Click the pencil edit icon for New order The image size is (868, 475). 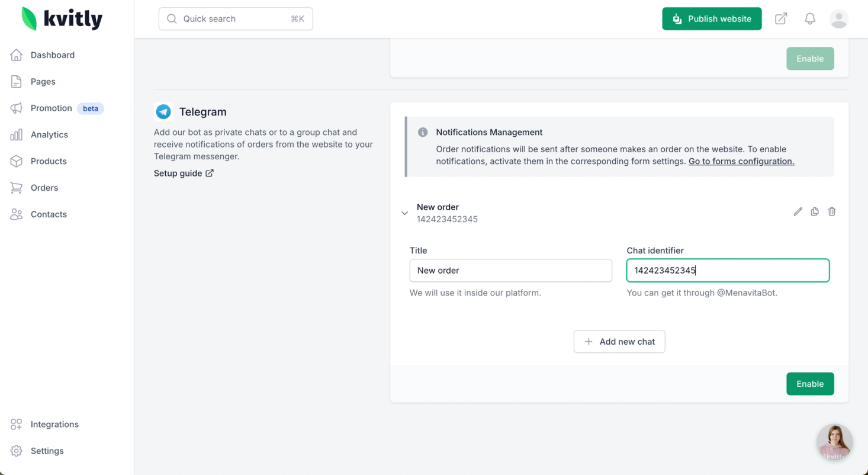point(798,212)
